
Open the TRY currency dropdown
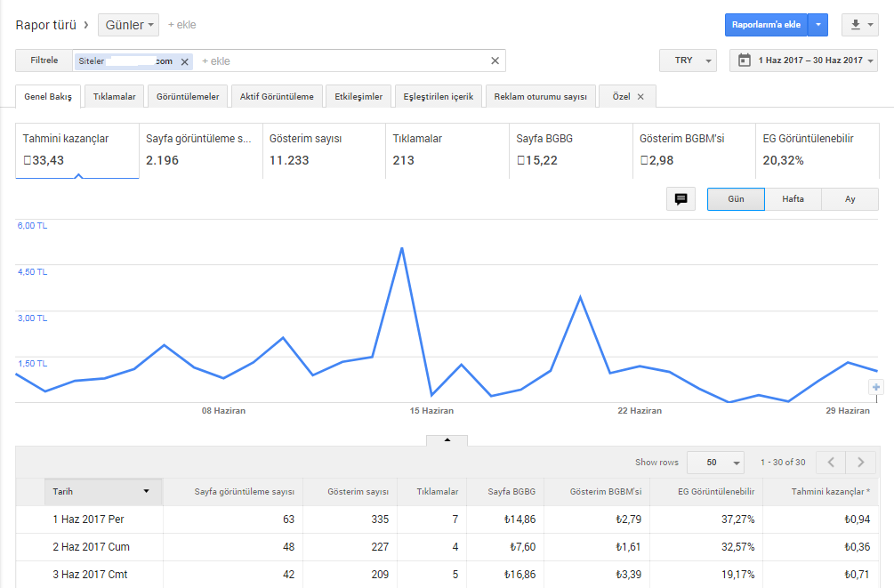689,60
